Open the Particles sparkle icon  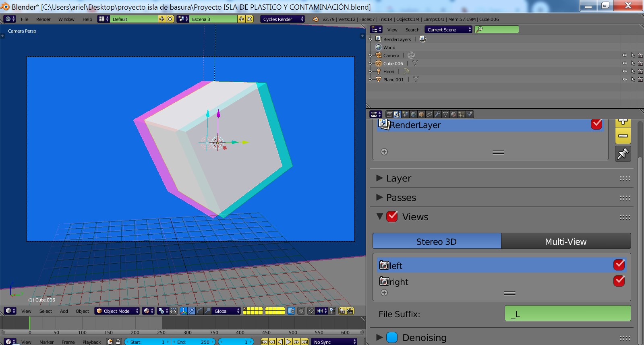pyautogui.click(x=462, y=114)
